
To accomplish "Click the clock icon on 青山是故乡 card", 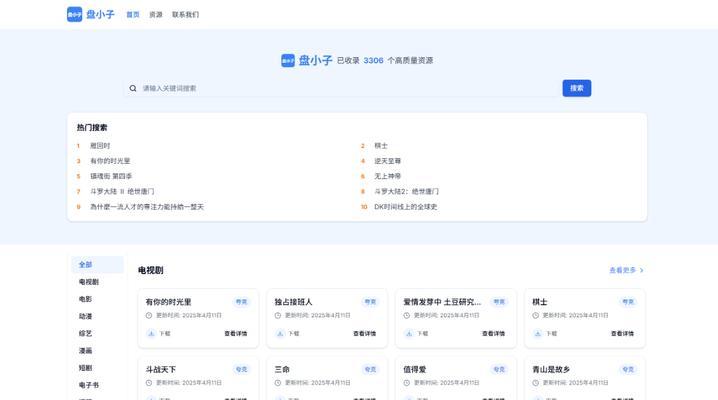I will [x=535, y=383].
